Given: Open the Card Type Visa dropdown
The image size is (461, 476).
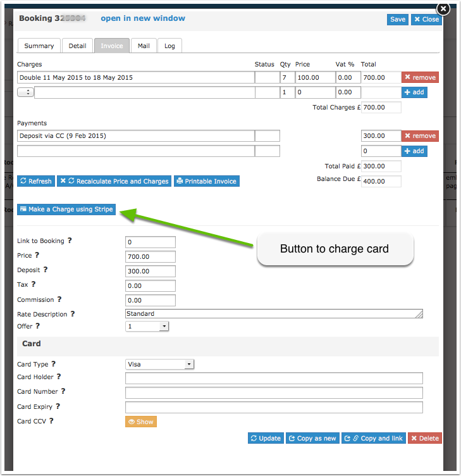Looking at the screenshot, I should click(x=160, y=365).
